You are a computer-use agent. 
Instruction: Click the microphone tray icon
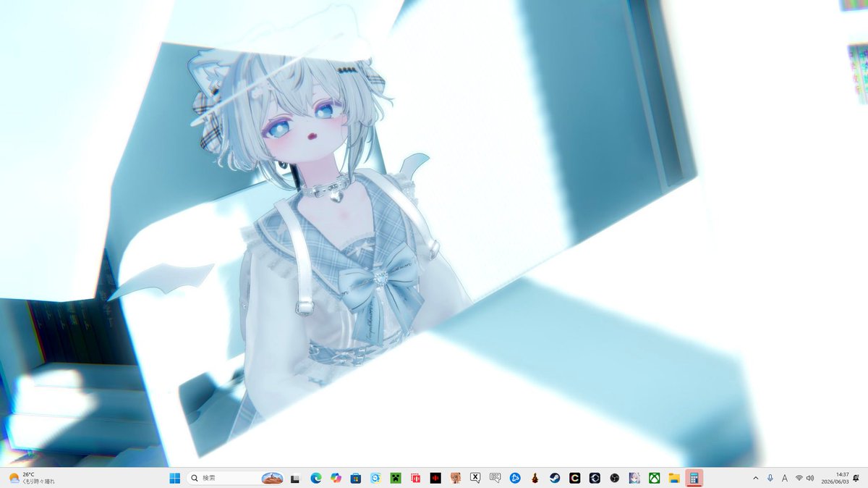coord(770,478)
